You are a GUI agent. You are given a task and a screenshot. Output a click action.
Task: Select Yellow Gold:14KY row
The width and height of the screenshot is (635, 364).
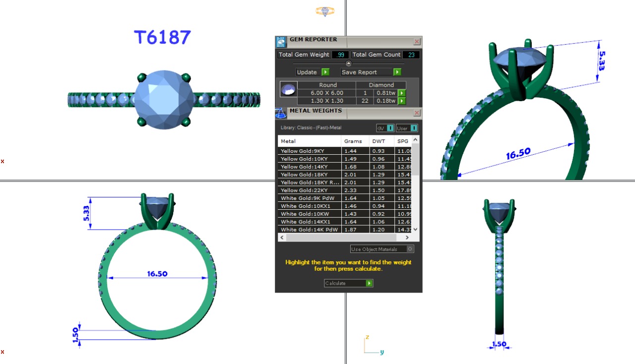pyautogui.click(x=309, y=167)
